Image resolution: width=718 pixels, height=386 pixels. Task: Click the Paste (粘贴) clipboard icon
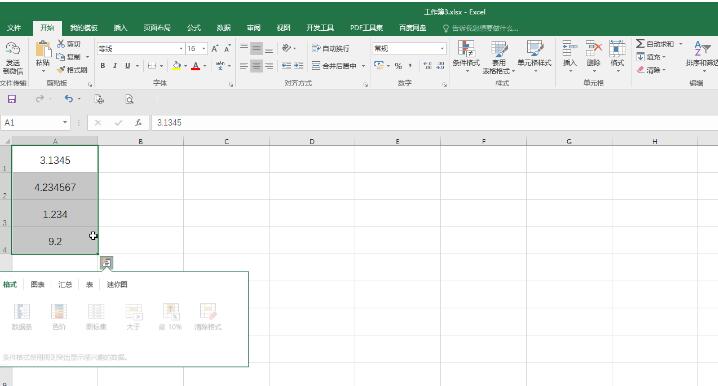43,50
